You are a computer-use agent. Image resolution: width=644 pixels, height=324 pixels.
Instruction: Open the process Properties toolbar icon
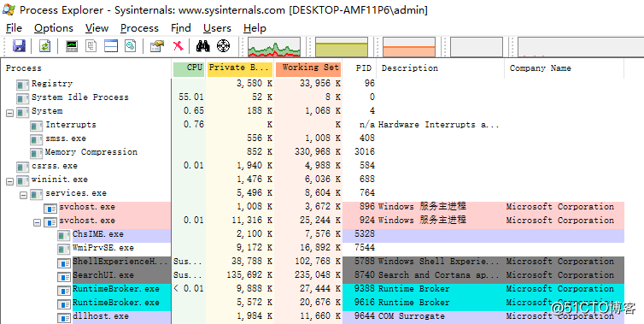click(x=157, y=45)
